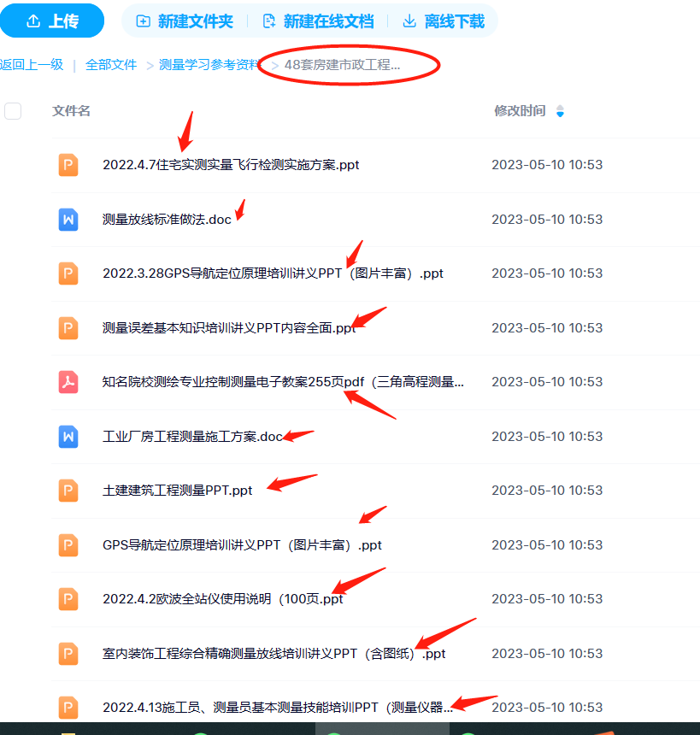Open 测量学习参考资料 breadcrumb folder

(x=209, y=65)
